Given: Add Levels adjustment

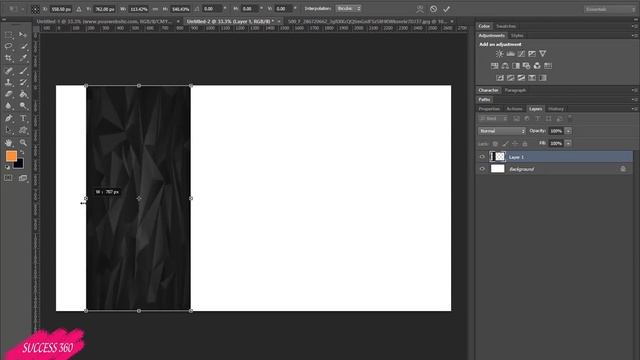Looking at the screenshot, I should coord(511,54).
